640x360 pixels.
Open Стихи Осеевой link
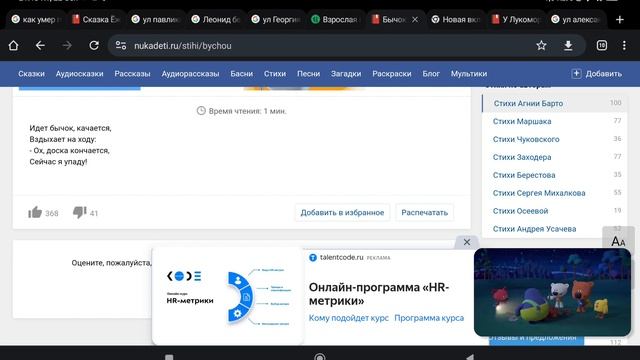(x=520, y=211)
